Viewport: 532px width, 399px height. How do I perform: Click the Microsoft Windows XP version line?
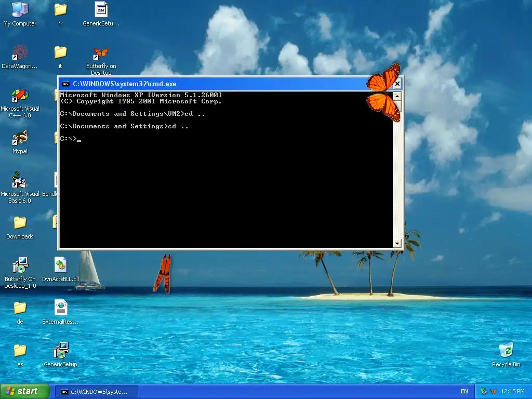coord(141,95)
